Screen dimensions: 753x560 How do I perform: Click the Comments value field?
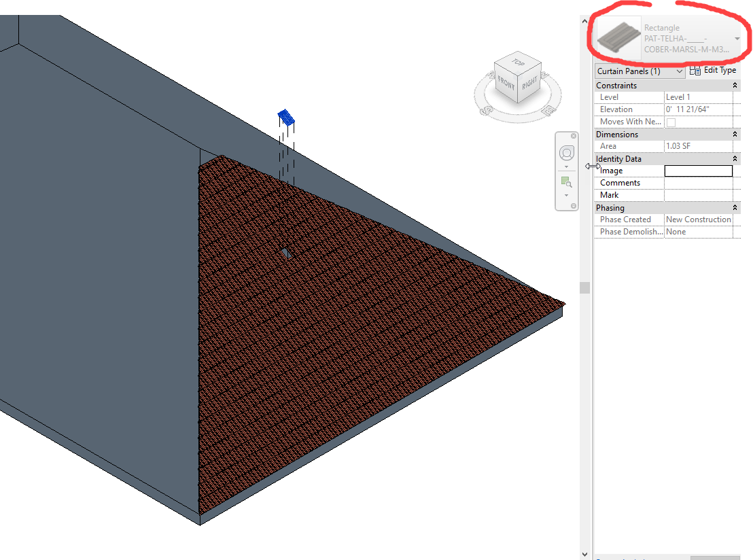coord(699,182)
